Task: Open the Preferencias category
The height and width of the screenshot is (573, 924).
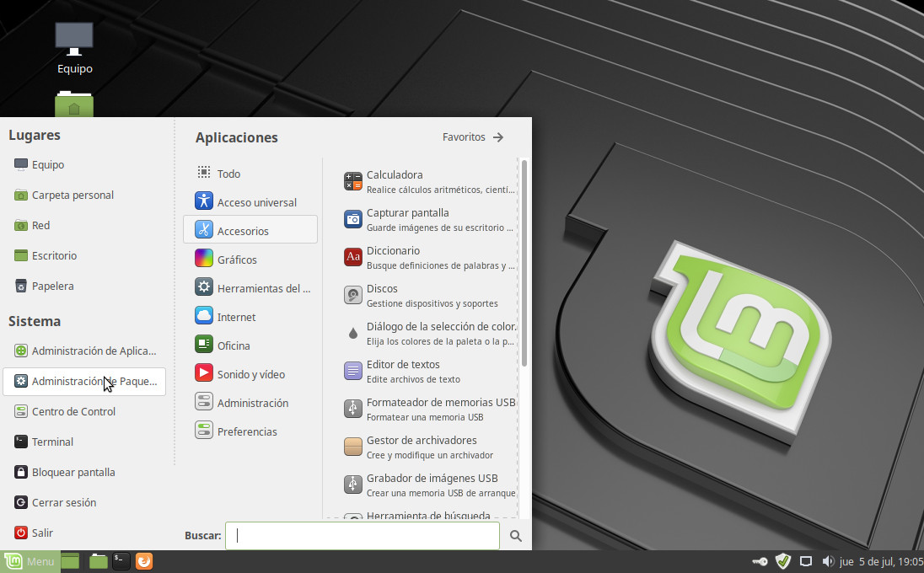Action: (x=247, y=431)
